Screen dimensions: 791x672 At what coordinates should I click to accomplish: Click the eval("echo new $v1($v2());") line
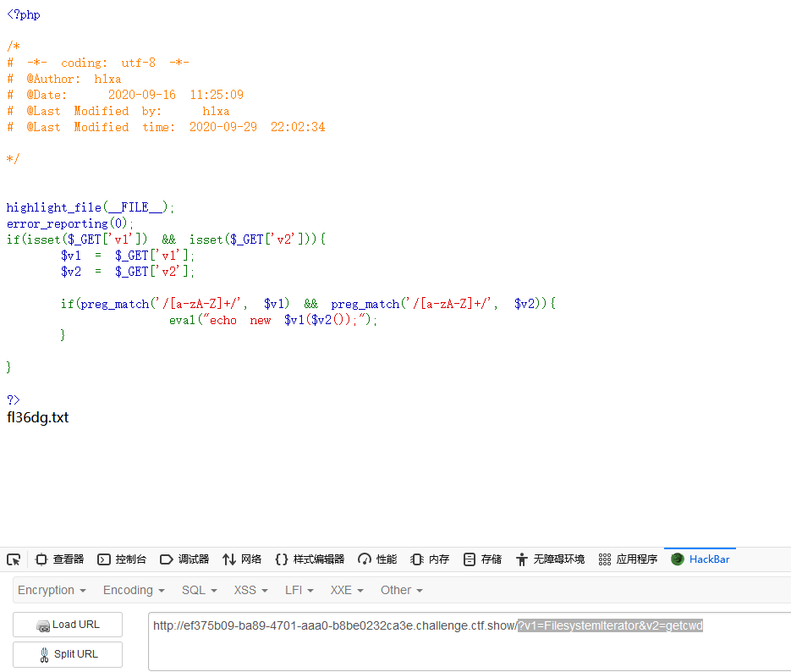tap(273, 320)
